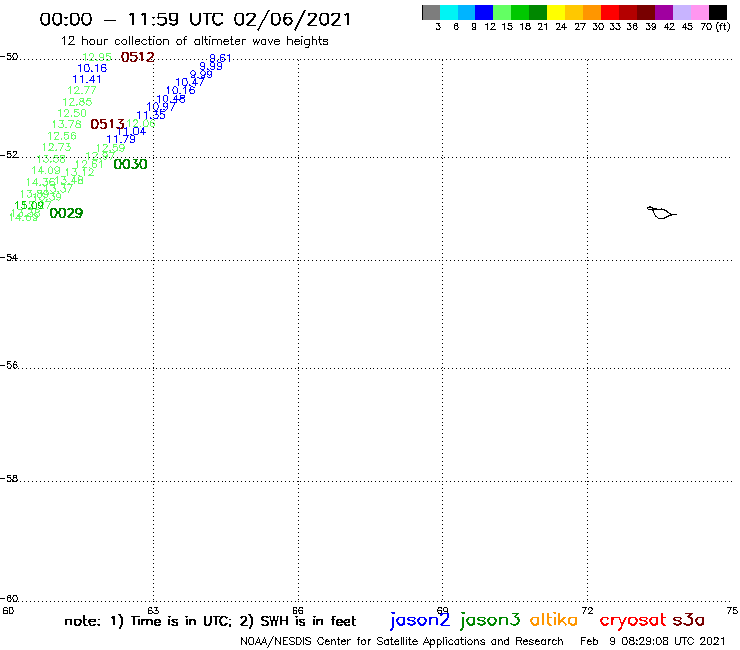The image size is (740, 650).
Task: Select the green wave height value 12.50
Action: pos(72,113)
